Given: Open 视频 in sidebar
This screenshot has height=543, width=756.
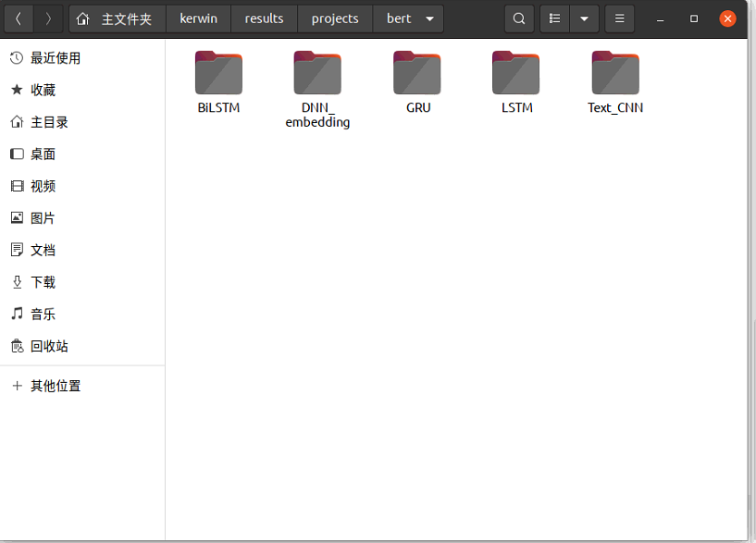Looking at the screenshot, I should [x=82, y=186].
